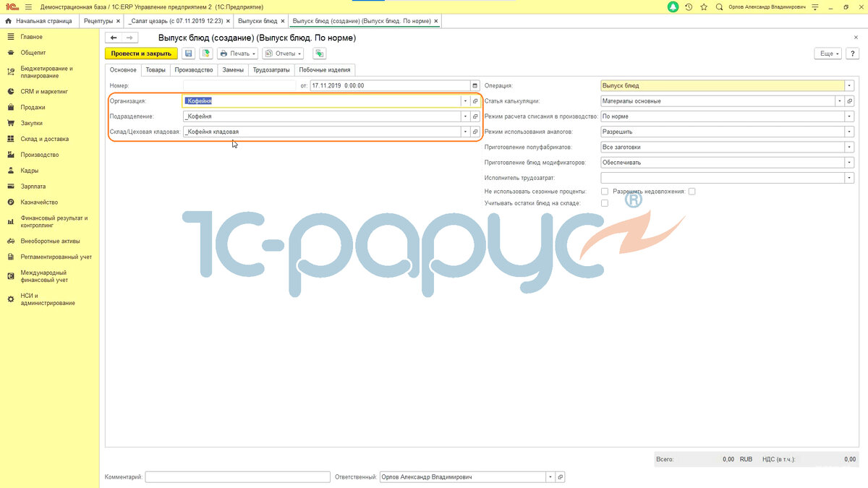Click the post document icon
Viewport: 868px width, 488px height.
click(206, 53)
